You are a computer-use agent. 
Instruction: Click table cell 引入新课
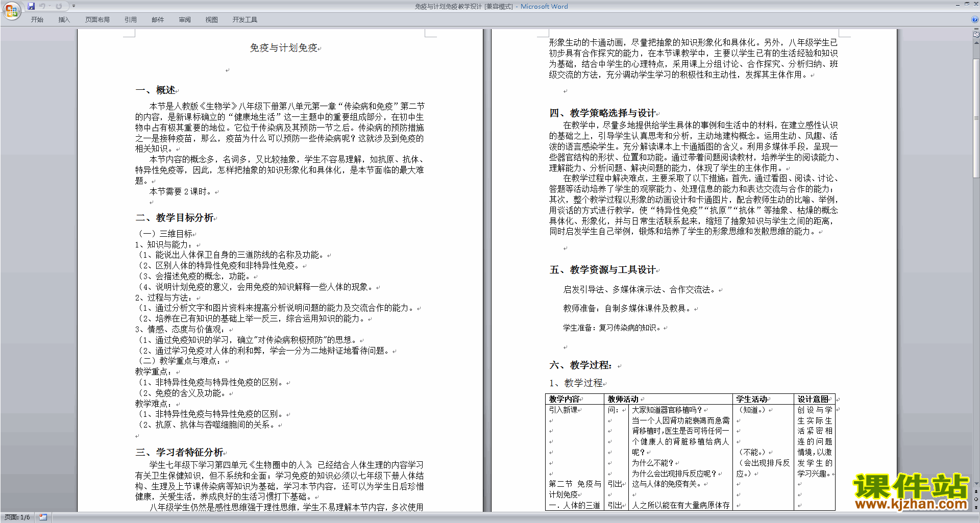(563, 410)
